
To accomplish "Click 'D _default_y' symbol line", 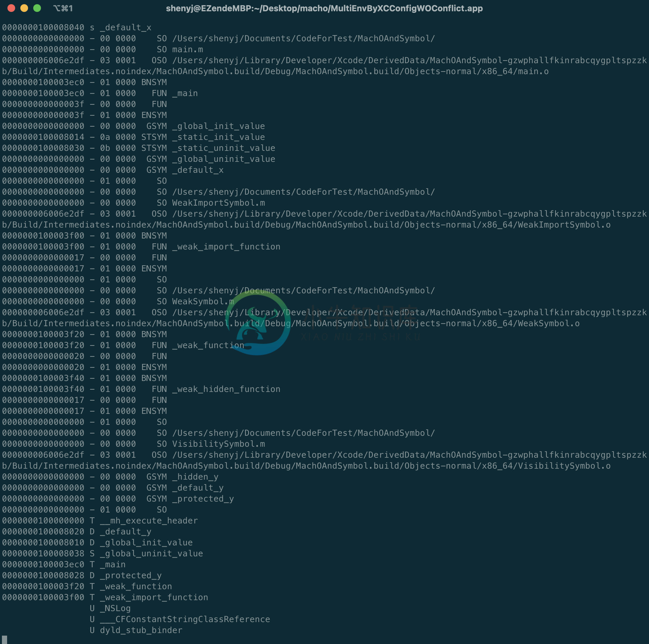I will tap(121, 532).
